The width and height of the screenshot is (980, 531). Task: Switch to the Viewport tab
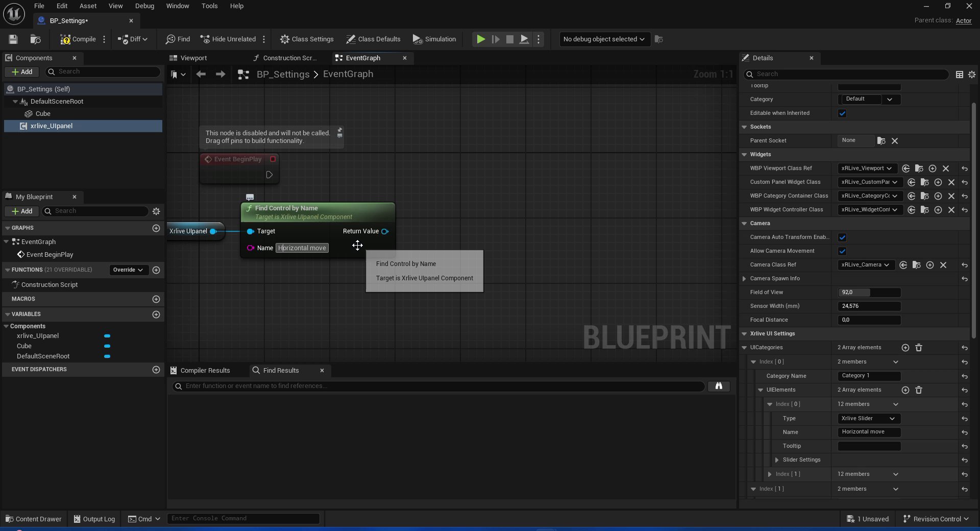193,58
